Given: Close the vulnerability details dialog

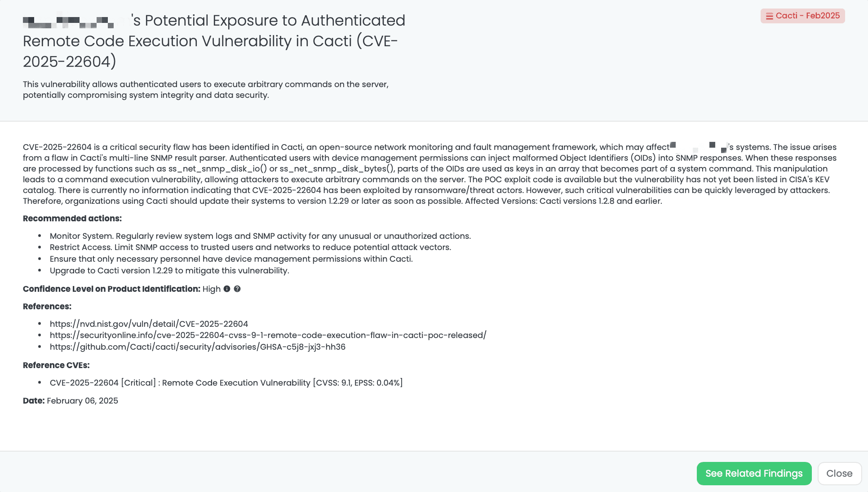Looking at the screenshot, I should 839,474.
